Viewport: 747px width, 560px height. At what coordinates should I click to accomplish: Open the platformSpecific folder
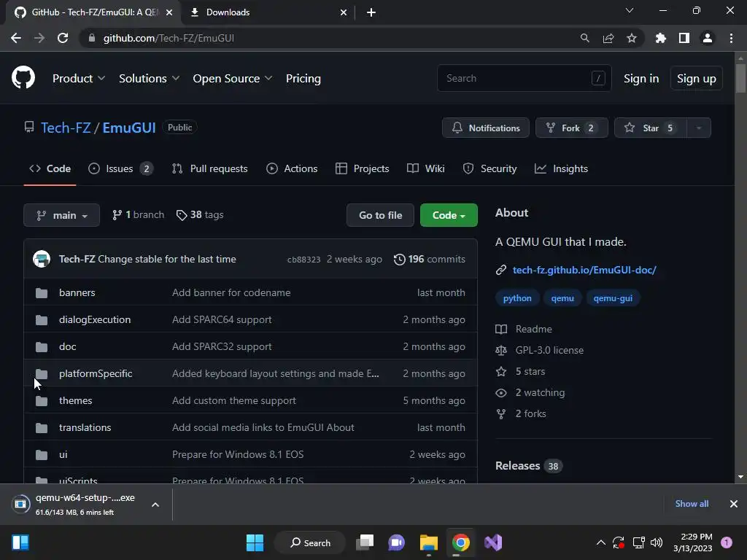coord(96,374)
